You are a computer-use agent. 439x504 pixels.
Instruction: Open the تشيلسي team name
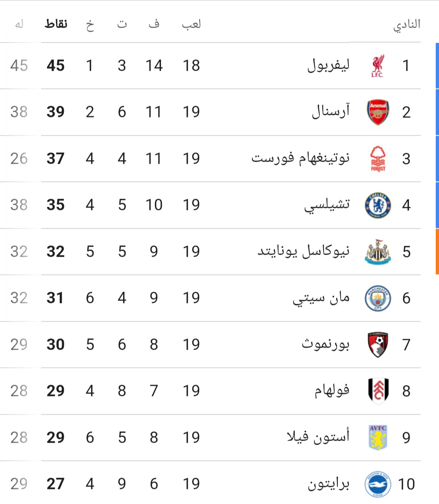[327, 205]
